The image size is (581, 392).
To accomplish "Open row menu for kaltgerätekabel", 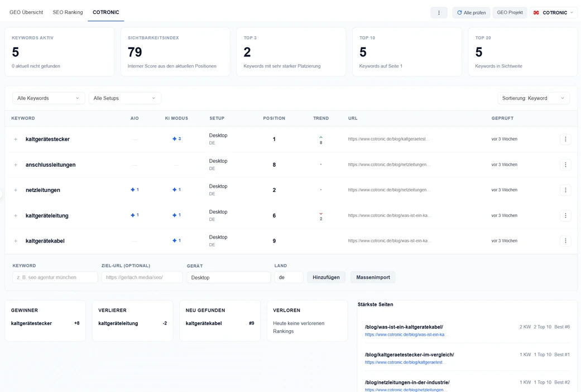I will coord(565,241).
